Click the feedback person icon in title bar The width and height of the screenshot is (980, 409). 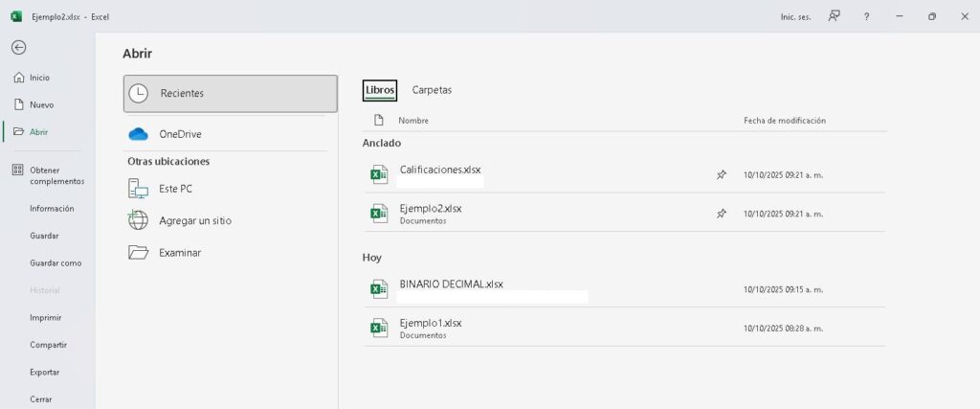tap(834, 16)
